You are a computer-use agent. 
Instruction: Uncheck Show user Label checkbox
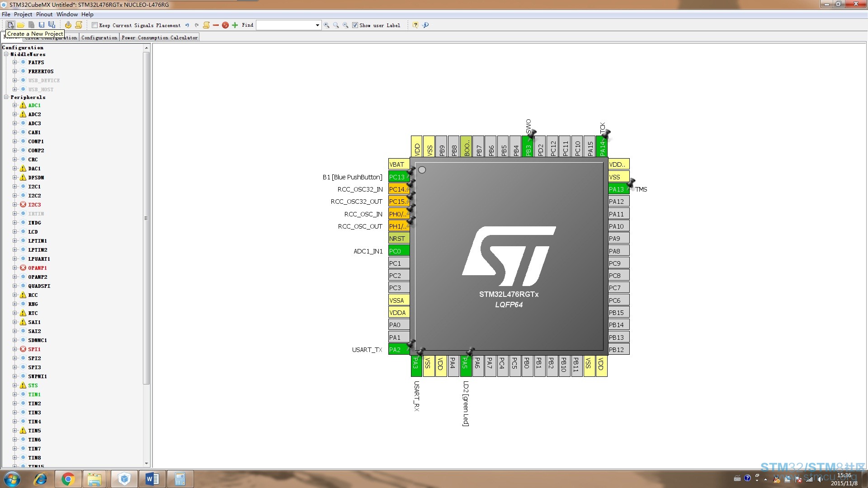355,25
